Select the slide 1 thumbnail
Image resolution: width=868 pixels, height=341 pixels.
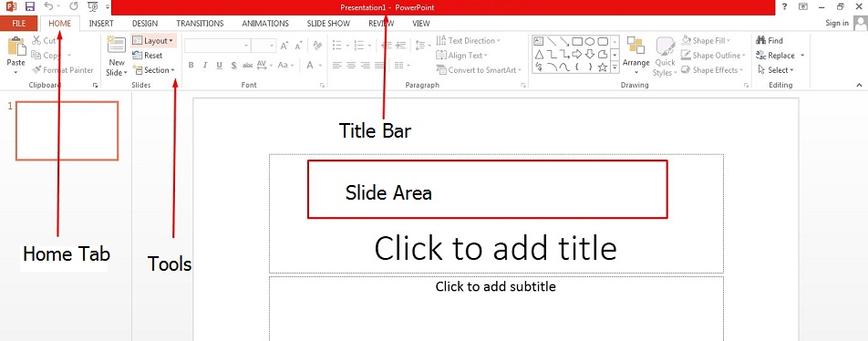point(67,130)
